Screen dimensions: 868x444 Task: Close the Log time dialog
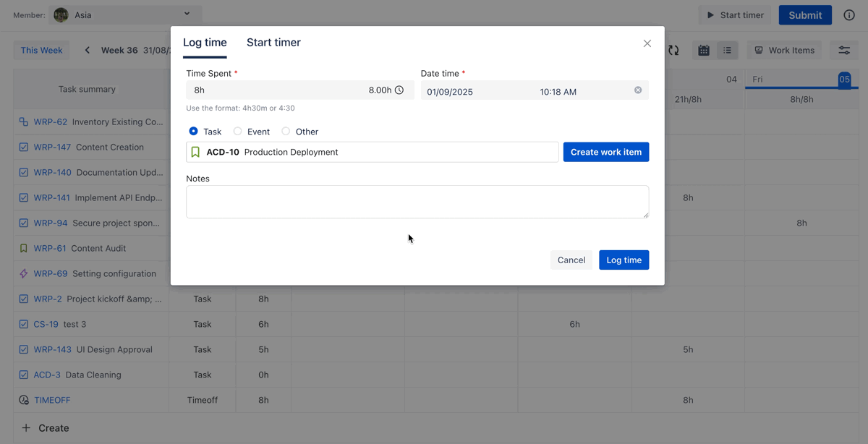tap(647, 43)
